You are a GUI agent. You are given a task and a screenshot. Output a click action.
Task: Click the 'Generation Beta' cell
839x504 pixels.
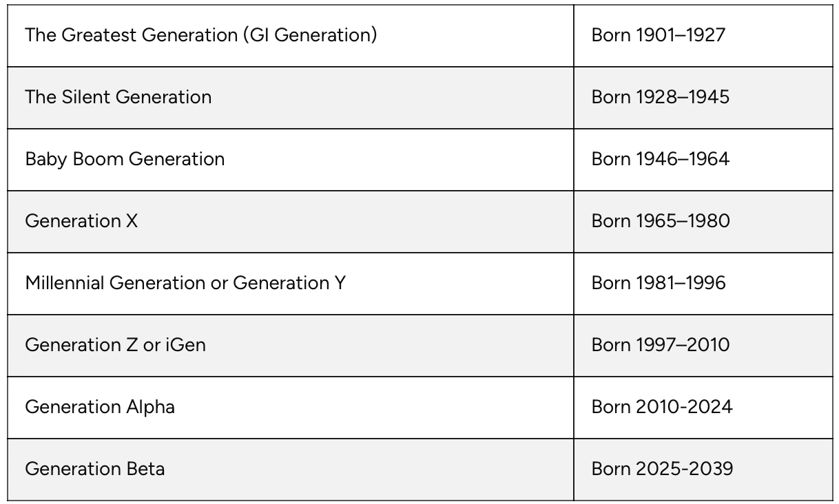click(x=95, y=469)
